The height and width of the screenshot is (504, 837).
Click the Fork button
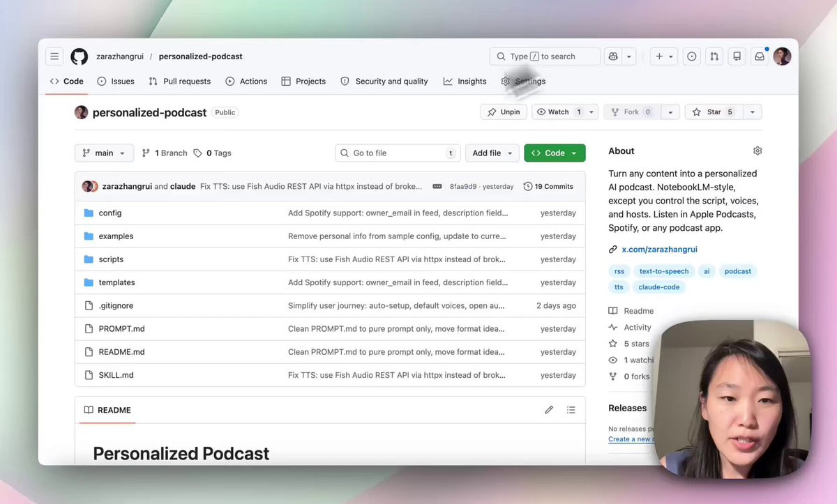[631, 112]
